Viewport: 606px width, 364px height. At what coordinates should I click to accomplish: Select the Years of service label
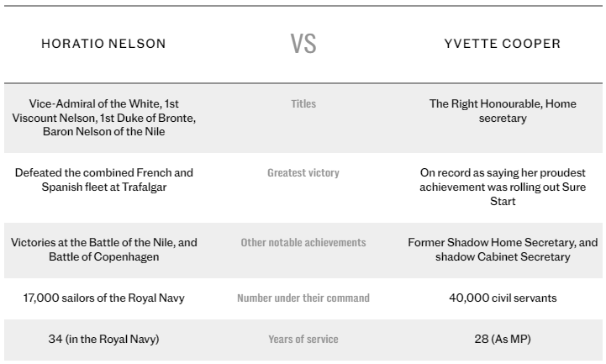pyautogui.click(x=303, y=339)
